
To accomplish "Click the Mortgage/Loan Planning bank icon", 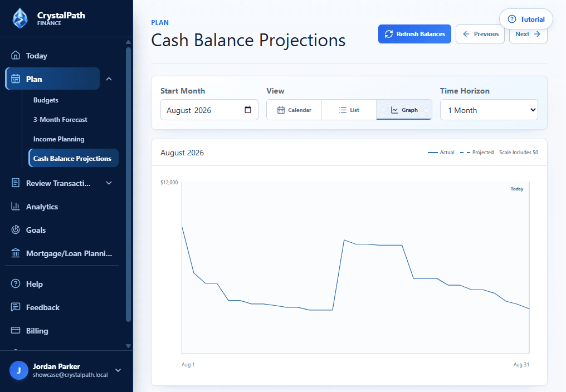I will (16, 253).
